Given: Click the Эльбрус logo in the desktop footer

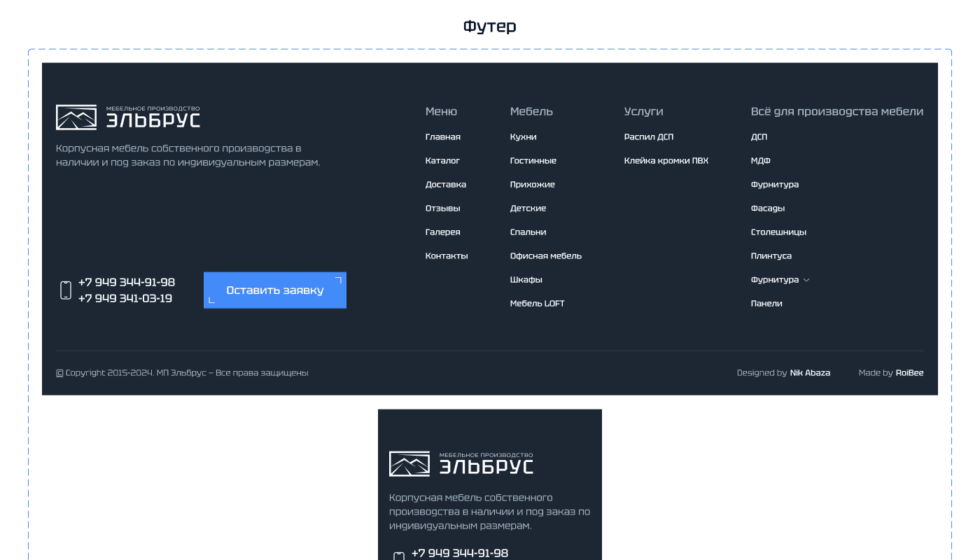Looking at the screenshot, I should point(128,117).
